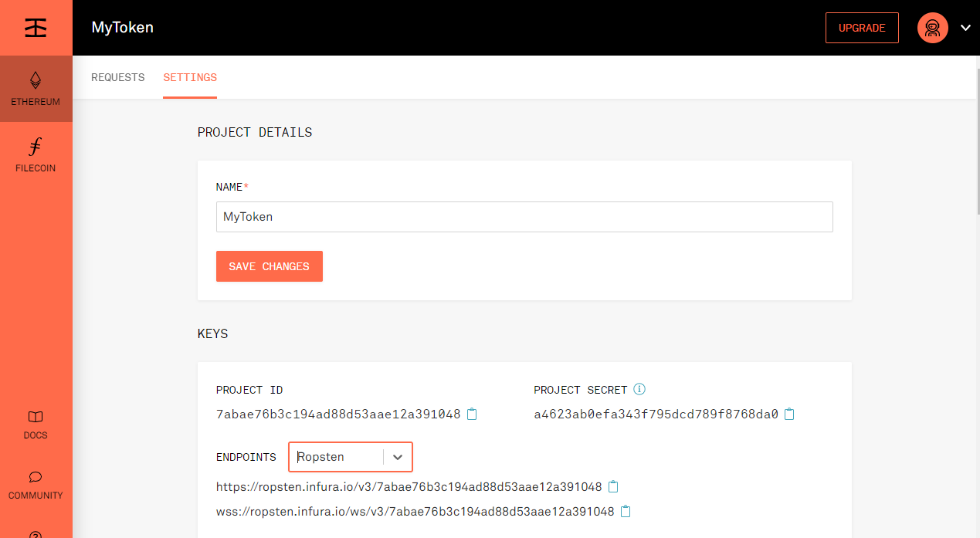Expand the account menu chevron
This screenshot has width=980, height=538.
pos(965,28)
